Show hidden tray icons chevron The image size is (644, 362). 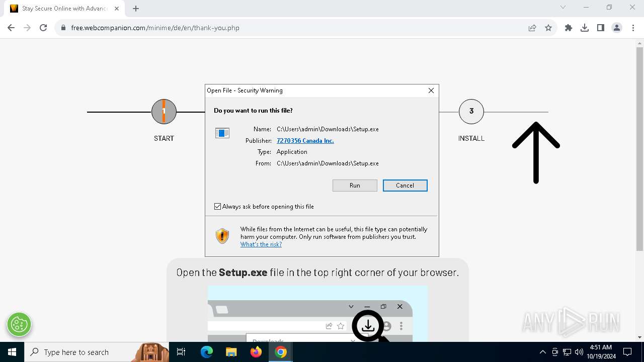click(x=543, y=352)
